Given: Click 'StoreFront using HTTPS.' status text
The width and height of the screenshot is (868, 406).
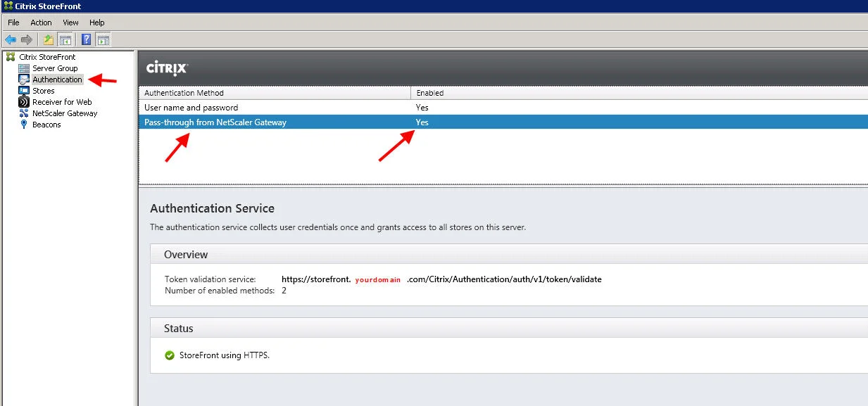Looking at the screenshot, I should (x=225, y=355).
